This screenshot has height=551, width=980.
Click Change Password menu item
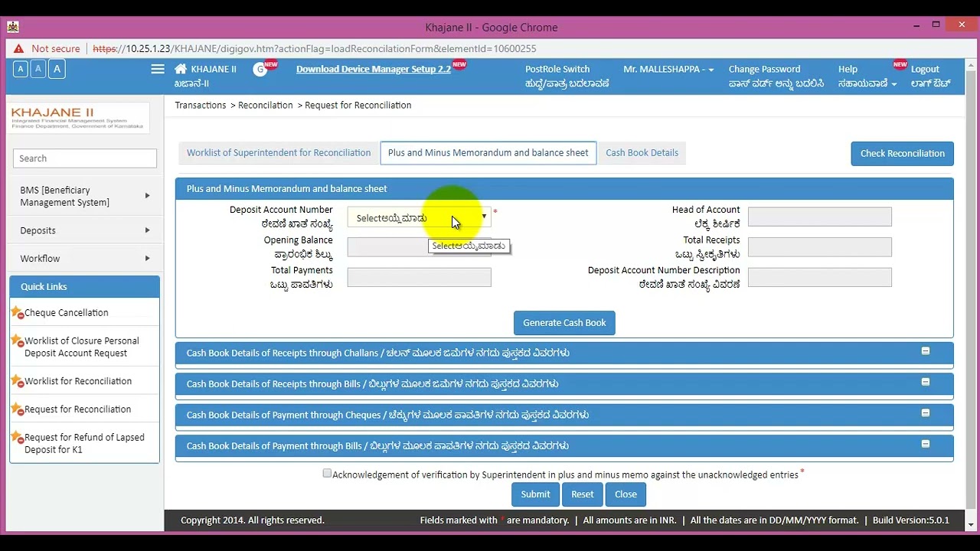coord(776,77)
